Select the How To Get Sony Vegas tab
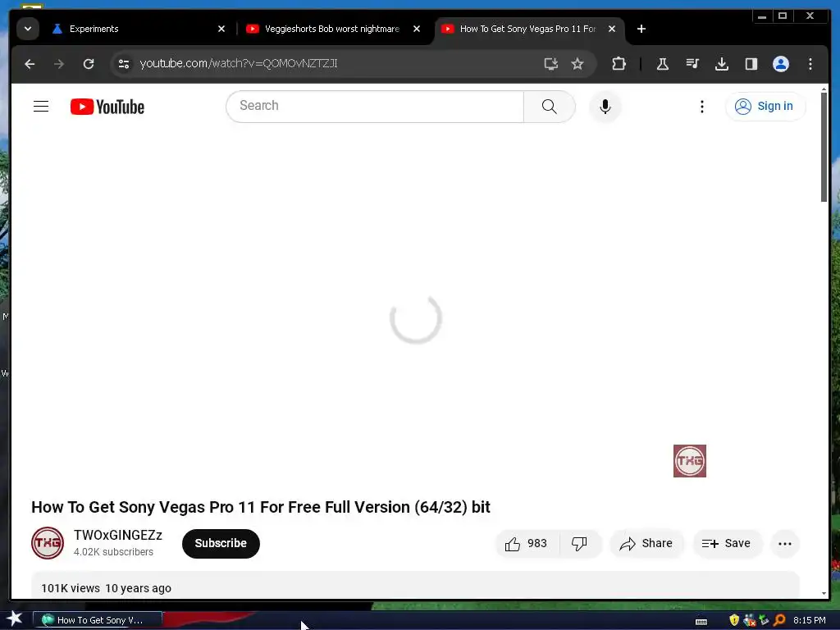This screenshot has height=630, width=840. tap(527, 29)
